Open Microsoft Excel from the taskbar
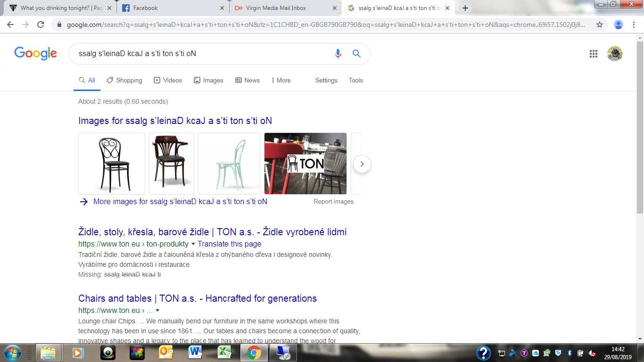This screenshot has height=362, width=644. coord(224,353)
